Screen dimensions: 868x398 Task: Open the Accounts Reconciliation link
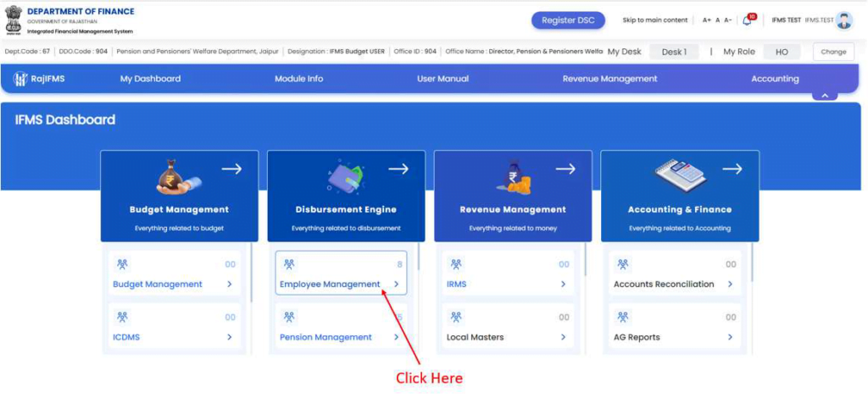(664, 285)
